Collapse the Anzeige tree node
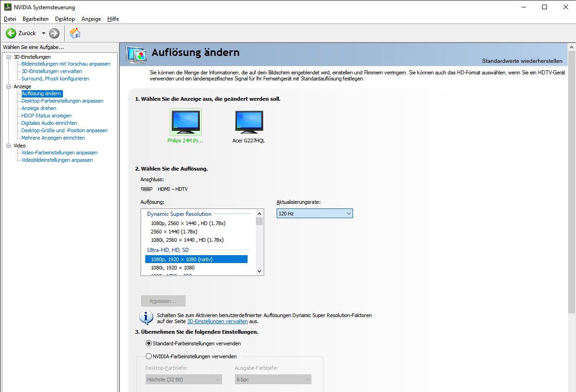This screenshot has height=392, width=576. click(x=9, y=86)
